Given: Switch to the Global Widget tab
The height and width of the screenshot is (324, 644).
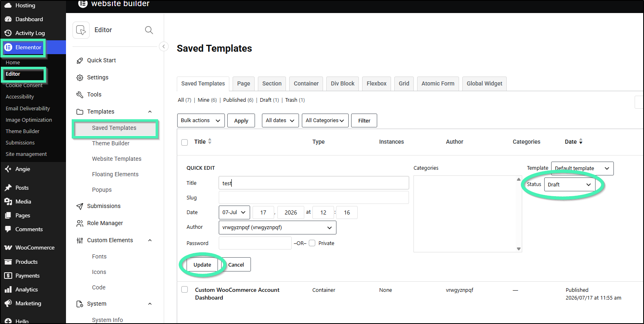Looking at the screenshot, I should point(484,84).
